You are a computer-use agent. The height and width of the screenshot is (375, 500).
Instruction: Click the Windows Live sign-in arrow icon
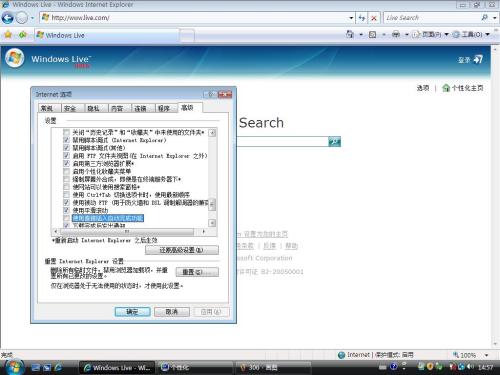point(478,59)
